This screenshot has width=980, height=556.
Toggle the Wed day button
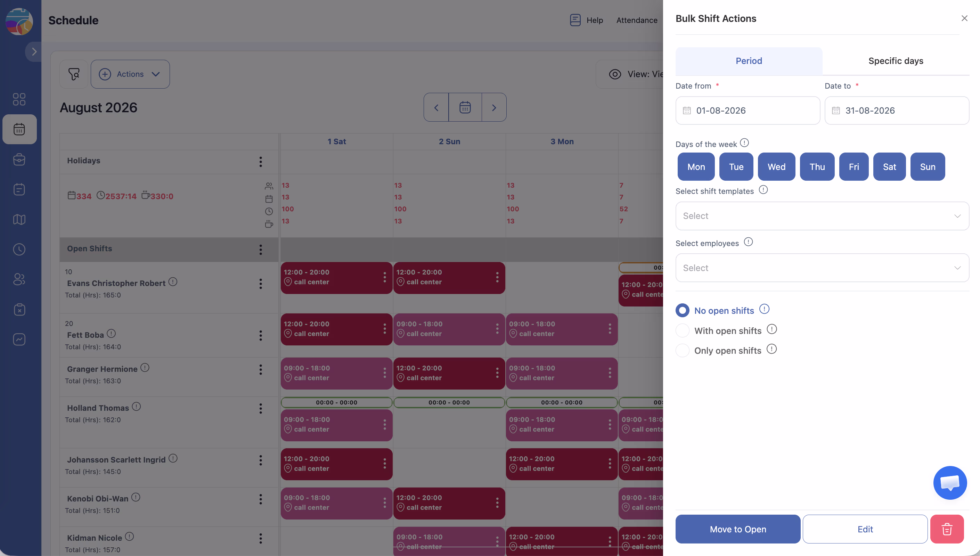point(776,166)
